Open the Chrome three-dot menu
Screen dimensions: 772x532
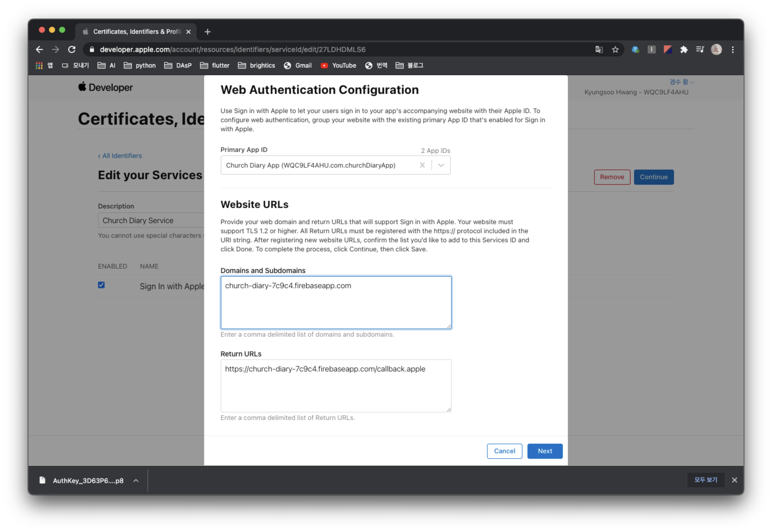tap(733, 50)
